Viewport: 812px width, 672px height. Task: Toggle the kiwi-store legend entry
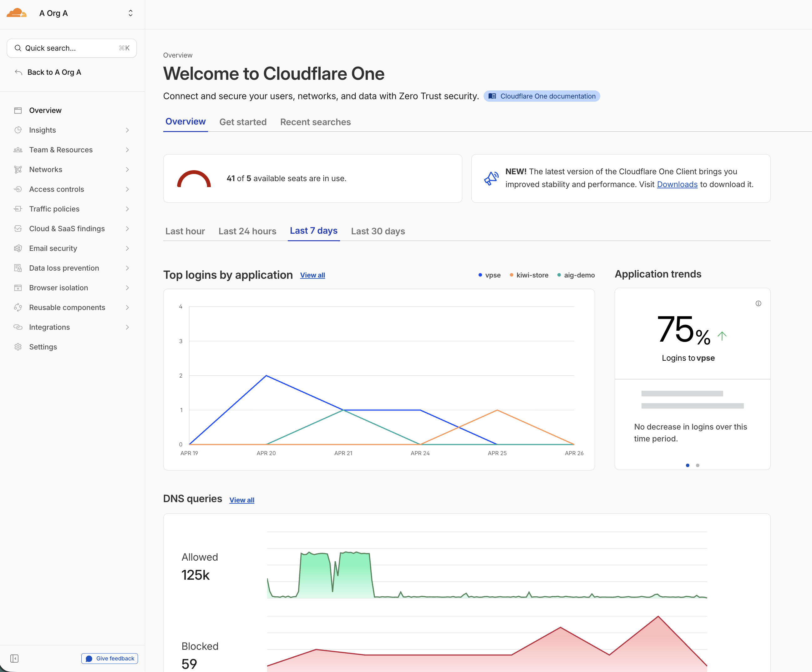tap(529, 275)
